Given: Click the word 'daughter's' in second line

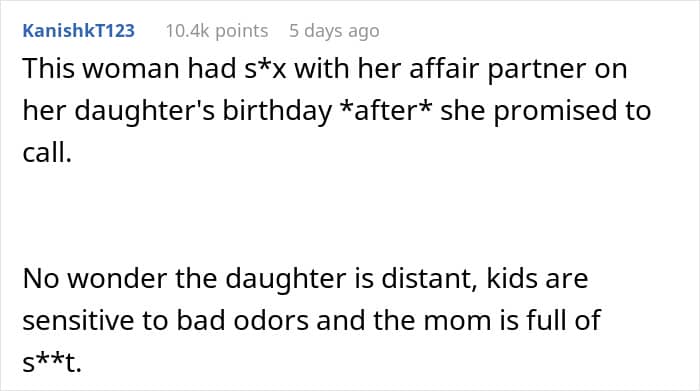Looking at the screenshot, I should pos(145,112).
